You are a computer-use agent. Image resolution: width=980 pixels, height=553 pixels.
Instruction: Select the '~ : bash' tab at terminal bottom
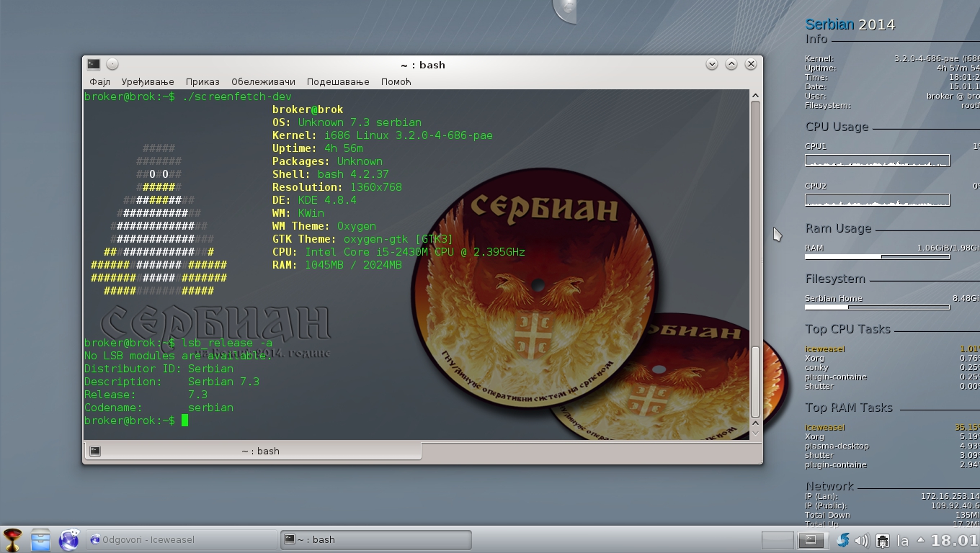coord(253,451)
